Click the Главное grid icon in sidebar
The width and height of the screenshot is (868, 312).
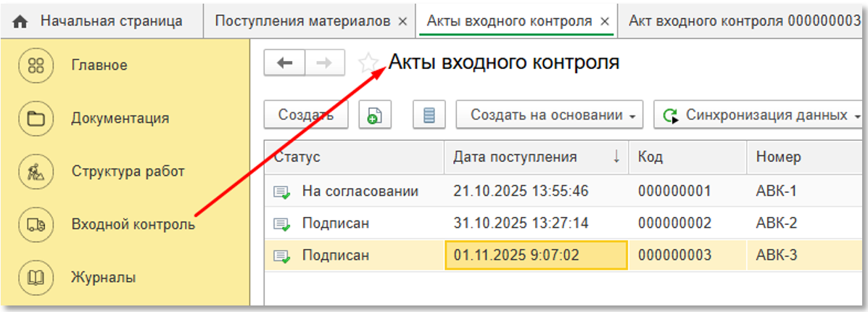tap(36, 65)
